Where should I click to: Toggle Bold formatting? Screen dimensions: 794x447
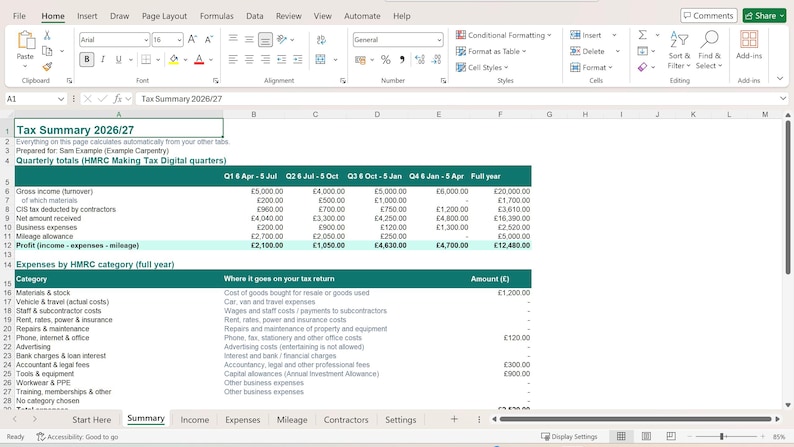(x=87, y=60)
